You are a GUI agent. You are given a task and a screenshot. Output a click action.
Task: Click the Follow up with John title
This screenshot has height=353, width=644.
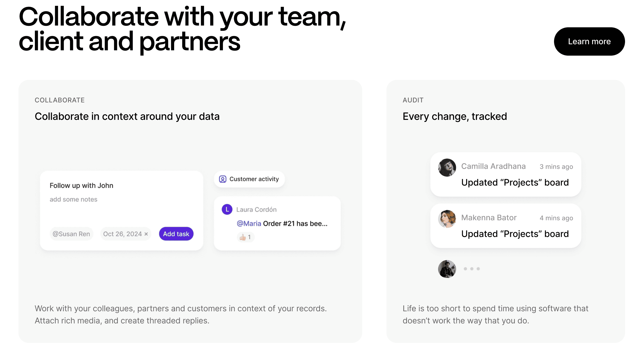81,186
